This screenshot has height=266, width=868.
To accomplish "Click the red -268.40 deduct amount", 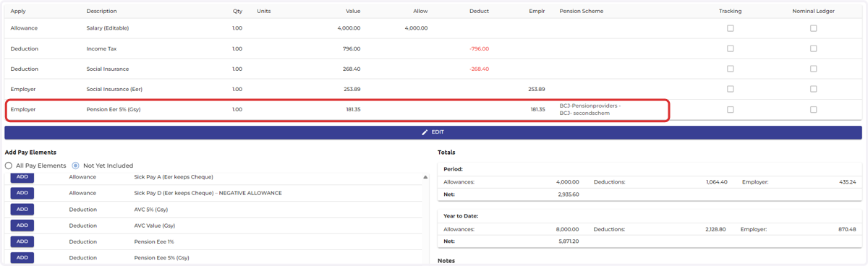I will pos(479,69).
